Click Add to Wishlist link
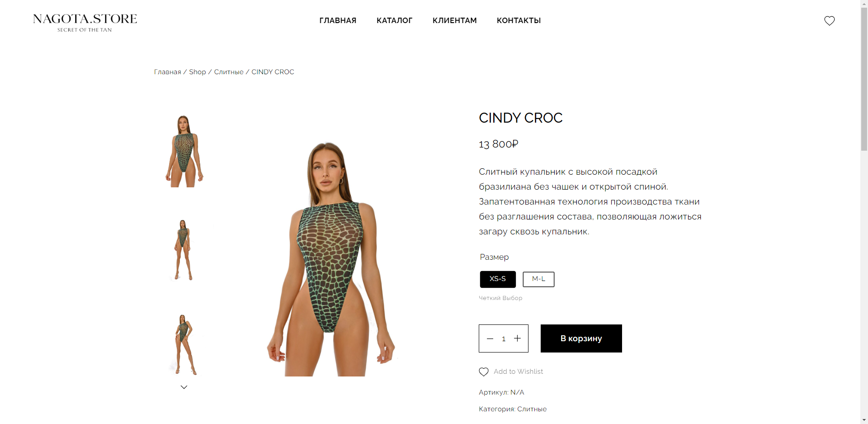 pyautogui.click(x=519, y=372)
